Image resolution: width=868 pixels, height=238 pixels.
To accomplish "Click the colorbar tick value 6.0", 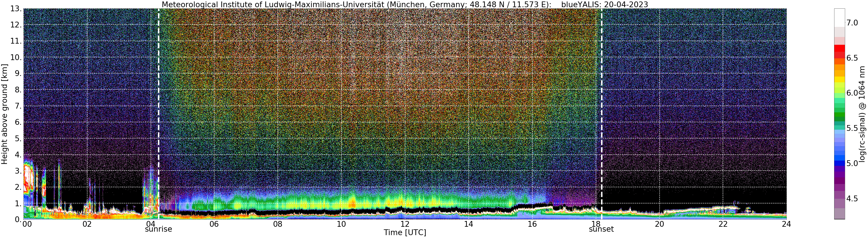I will pyautogui.click(x=852, y=93).
